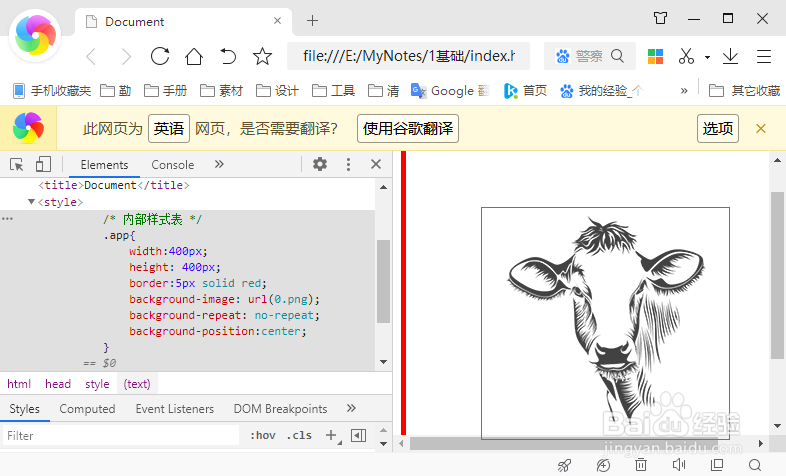Go to the home page icon
Screen dimensions: 786x476
click(x=194, y=56)
